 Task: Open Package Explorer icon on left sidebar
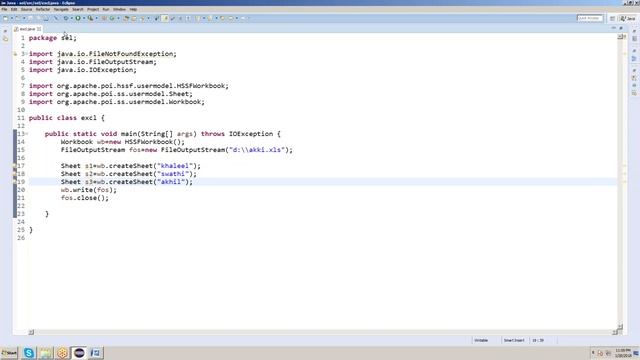[5, 39]
